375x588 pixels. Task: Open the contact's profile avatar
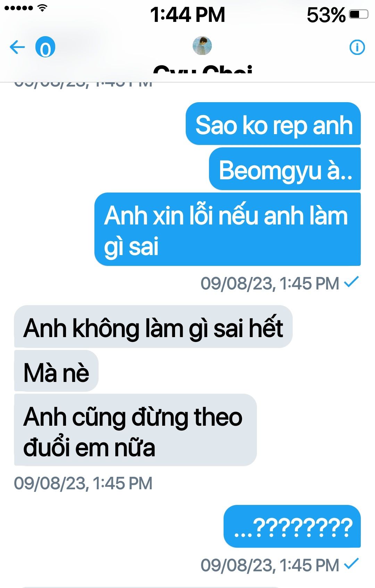[x=202, y=46]
